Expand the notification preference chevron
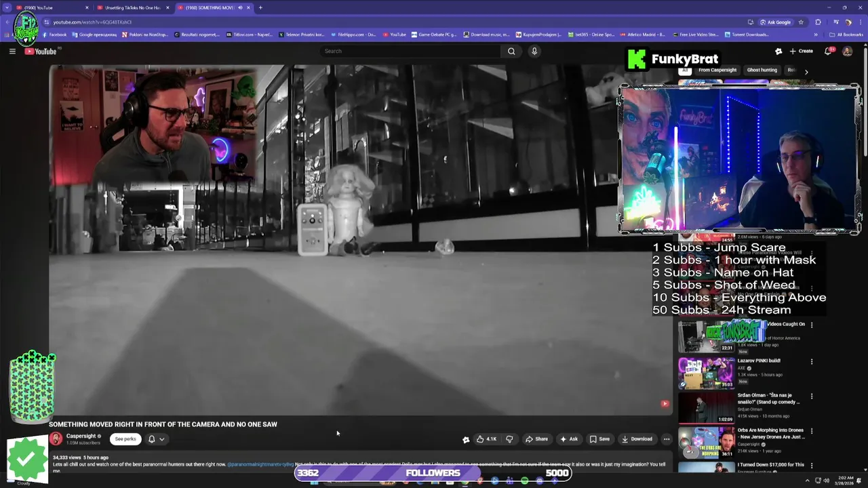Viewport: 868px width, 488px height. pos(162,439)
